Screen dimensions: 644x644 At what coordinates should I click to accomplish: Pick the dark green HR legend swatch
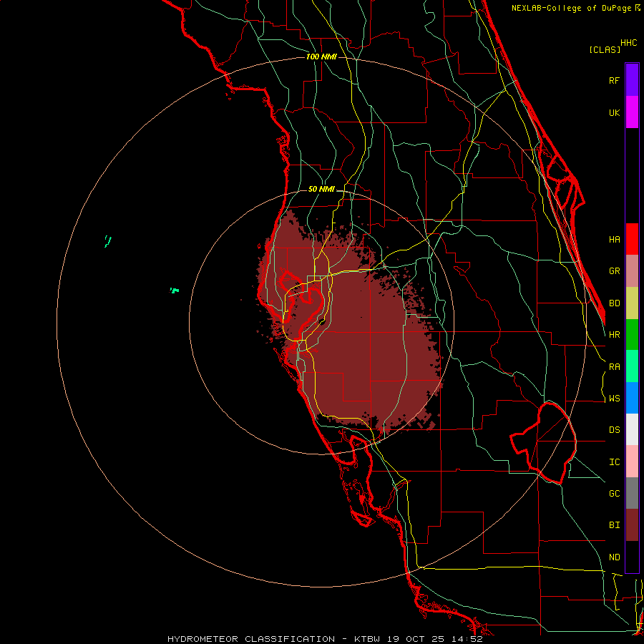point(632,335)
